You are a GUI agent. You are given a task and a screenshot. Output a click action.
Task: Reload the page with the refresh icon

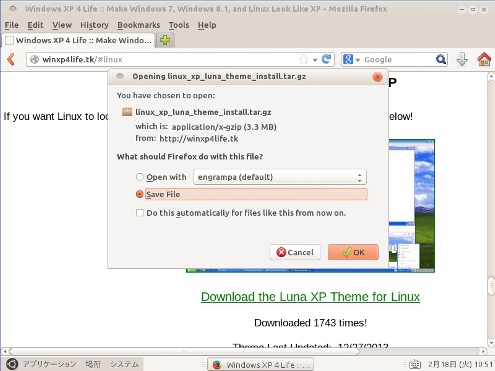(326, 59)
